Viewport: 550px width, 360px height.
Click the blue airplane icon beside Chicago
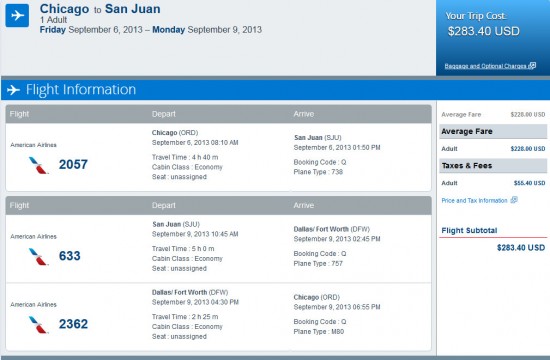point(17,15)
